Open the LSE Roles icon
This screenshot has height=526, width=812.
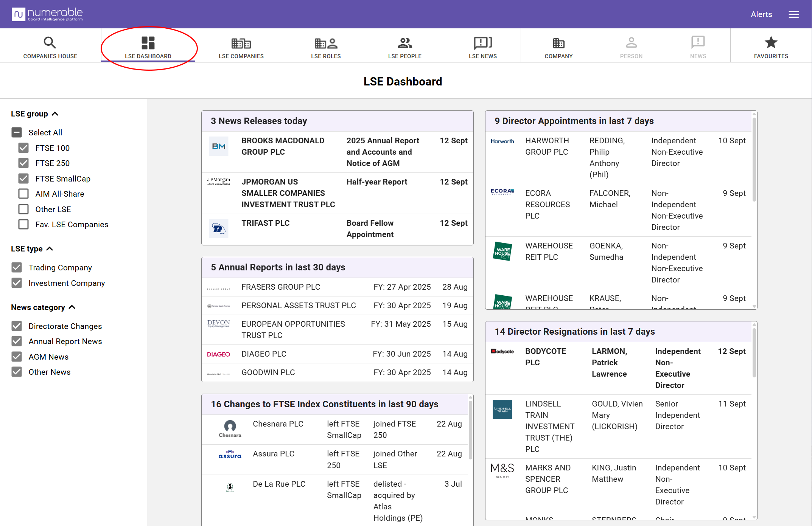tap(326, 43)
